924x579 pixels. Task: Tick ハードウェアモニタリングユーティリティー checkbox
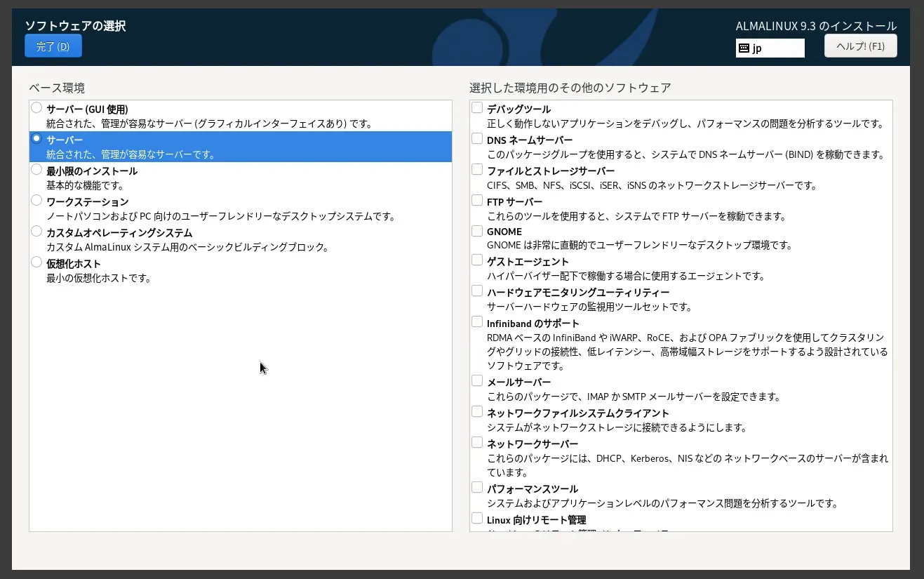(x=477, y=291)
